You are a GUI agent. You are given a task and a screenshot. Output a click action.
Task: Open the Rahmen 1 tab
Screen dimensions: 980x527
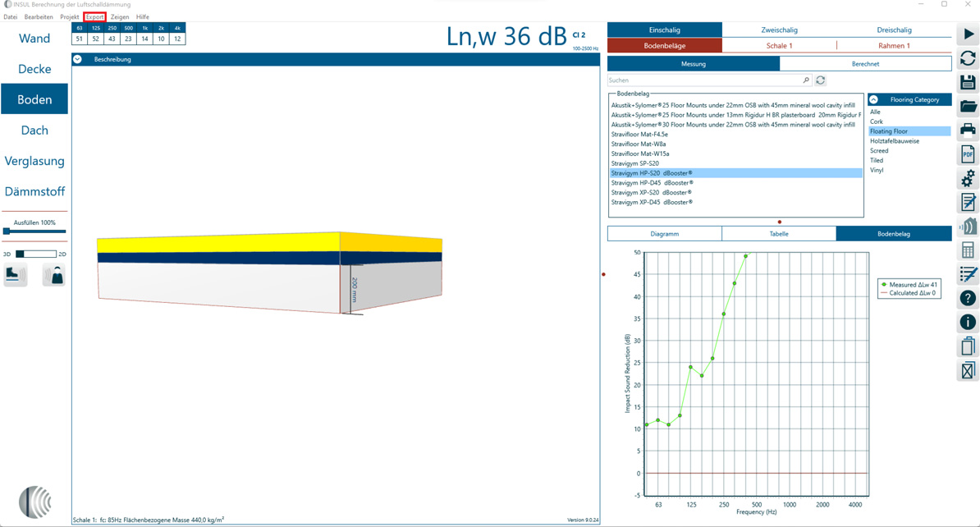coord(894,46)
